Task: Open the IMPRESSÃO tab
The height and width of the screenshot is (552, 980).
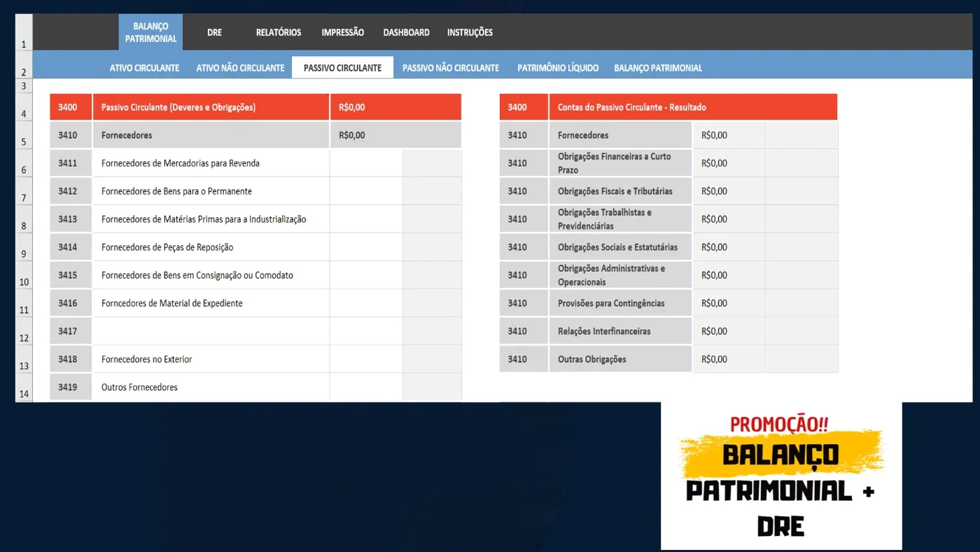Action: [x=342, y=32]
